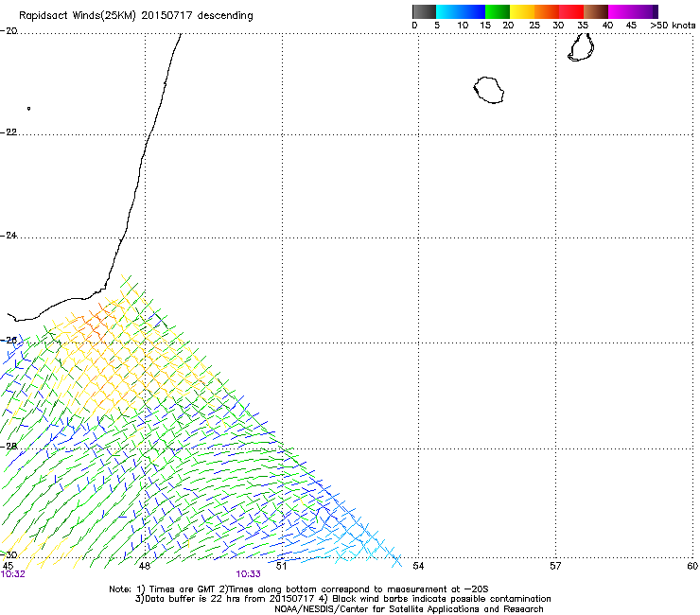Click the '51' longitude axis label
This screenshot has height=615, width=700.
click(x=281, y=566)
